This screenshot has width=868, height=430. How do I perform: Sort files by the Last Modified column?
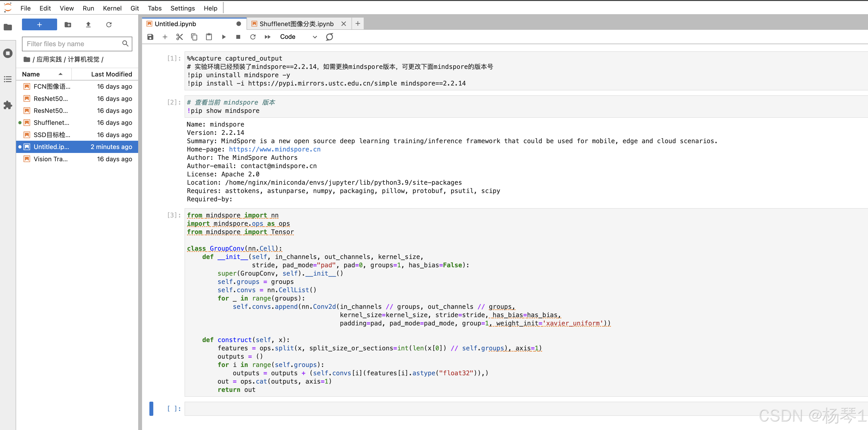pyautogui.click(x=111, y=74)
